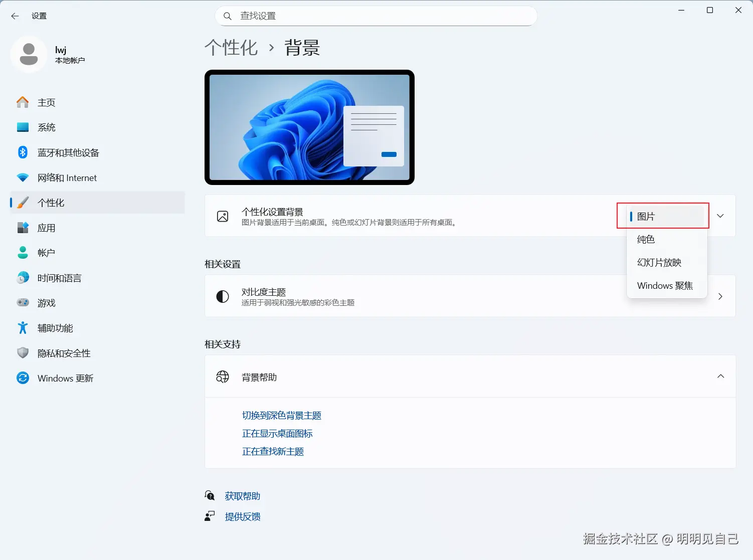Click the 对比度主题 half-circle contrast icon
This screenshot has height=560, width=753.
coord(223,296)
